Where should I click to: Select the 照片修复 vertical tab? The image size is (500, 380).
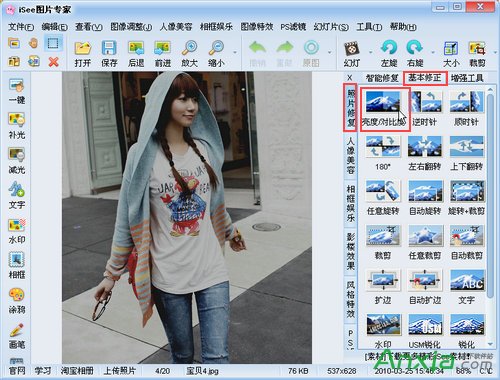(x=350, y=108)
